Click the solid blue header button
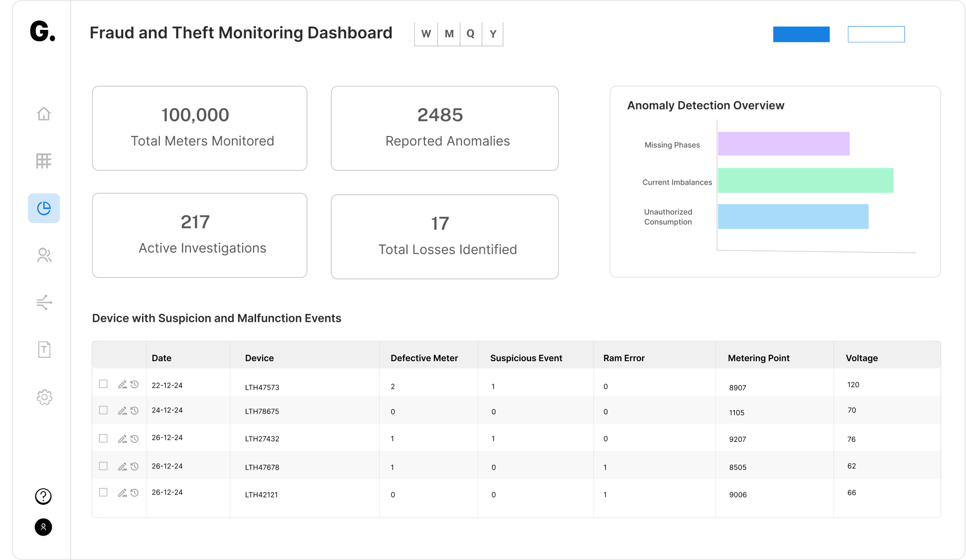966x560 pixels. pyautogui.click(x=801, y=34)
